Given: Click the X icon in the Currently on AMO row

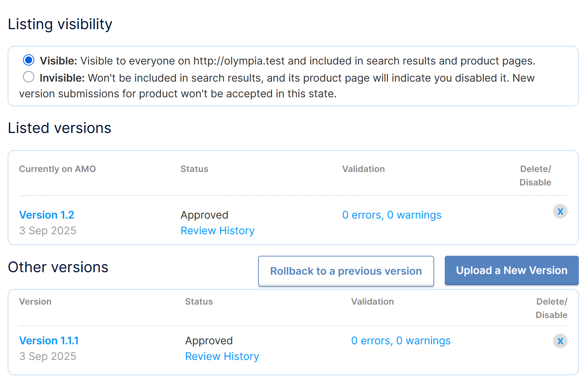Looking at the screenshot, I should pos(560,211).
